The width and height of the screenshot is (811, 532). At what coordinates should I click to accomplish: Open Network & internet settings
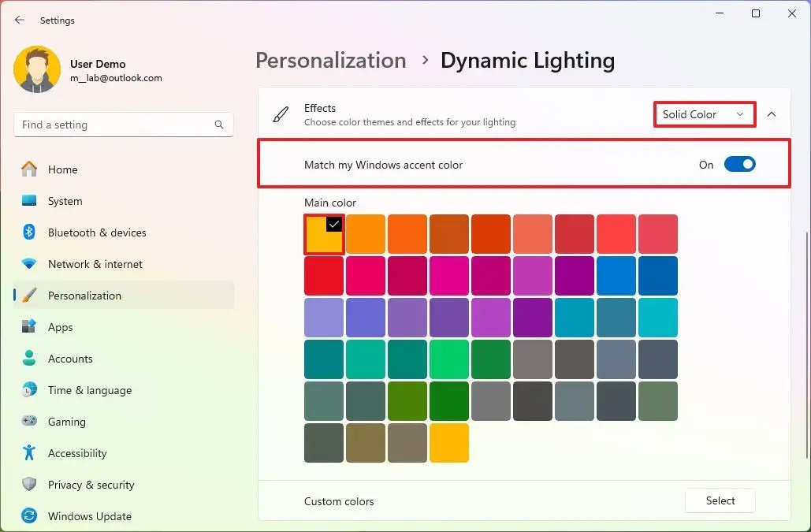coord(95,264)
